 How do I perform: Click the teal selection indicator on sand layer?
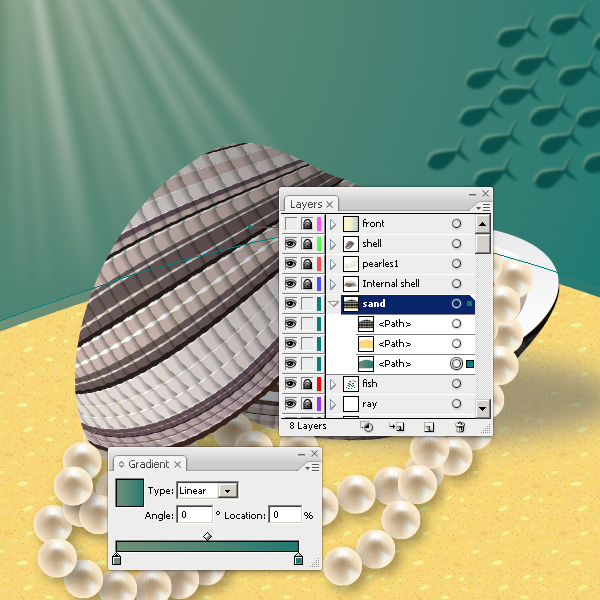tap(470, 304)
